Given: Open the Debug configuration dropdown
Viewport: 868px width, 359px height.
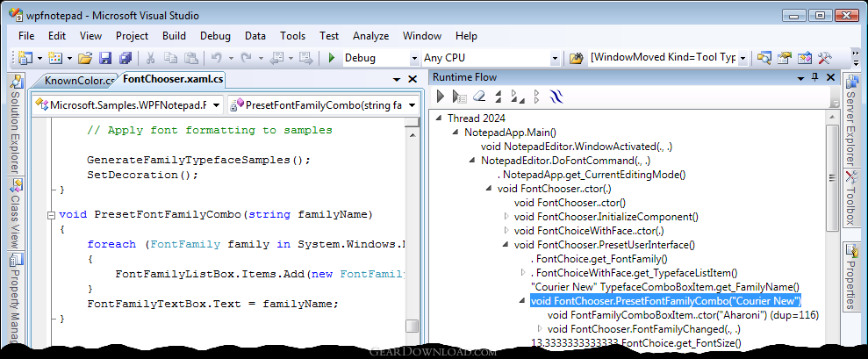Looking at the screenshot, I should [414, 58].
